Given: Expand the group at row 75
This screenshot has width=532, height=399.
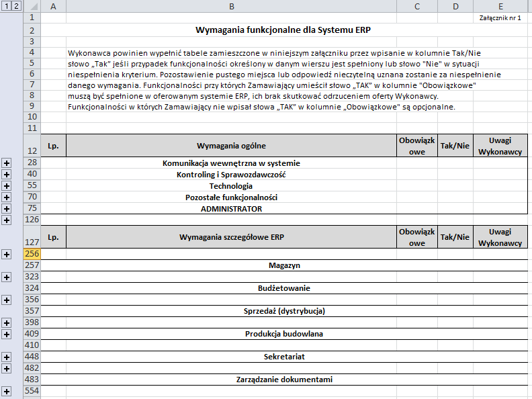Looking at the screenshot, I should point(7,209).
